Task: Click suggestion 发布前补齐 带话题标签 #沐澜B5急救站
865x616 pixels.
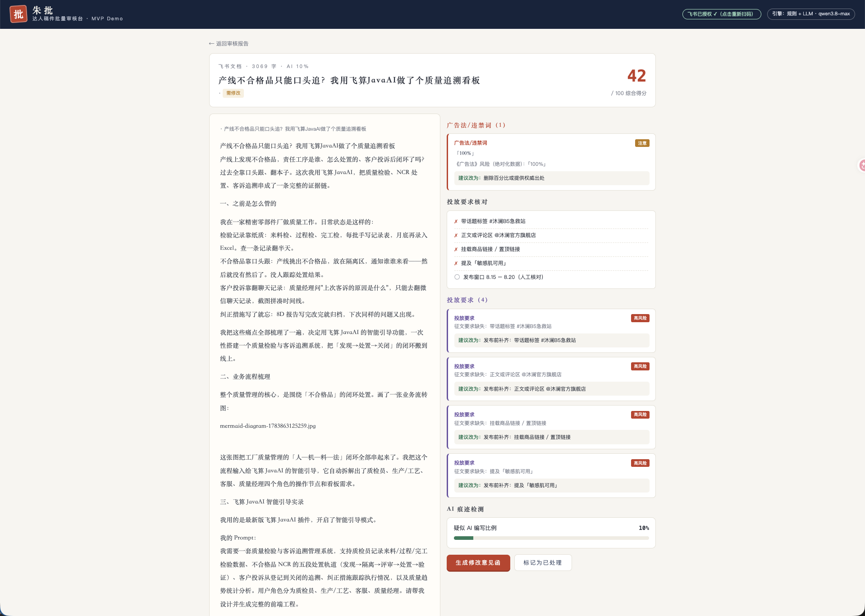Action: (x=551, y=340)
